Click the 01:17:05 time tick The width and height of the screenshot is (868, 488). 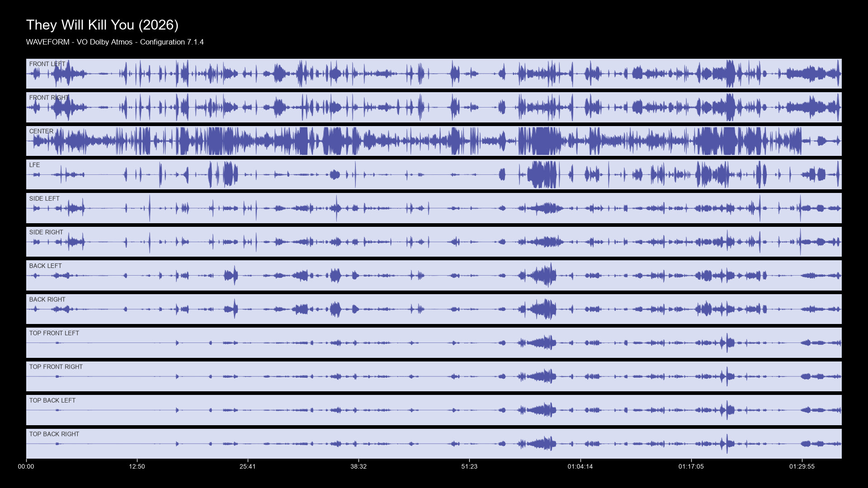(x=691, y=467)
